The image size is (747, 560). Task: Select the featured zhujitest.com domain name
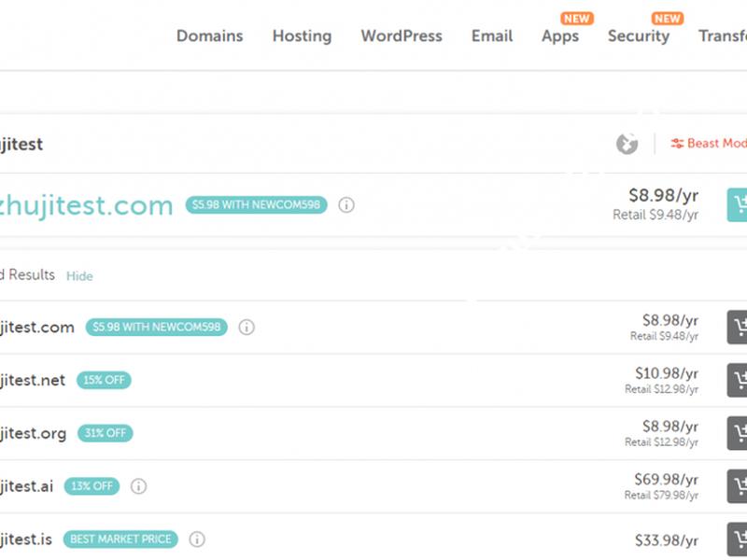coord(86,205)
